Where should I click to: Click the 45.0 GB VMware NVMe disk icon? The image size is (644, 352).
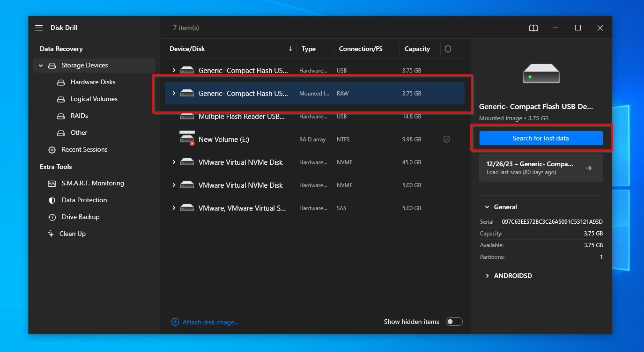coord(187,162)
